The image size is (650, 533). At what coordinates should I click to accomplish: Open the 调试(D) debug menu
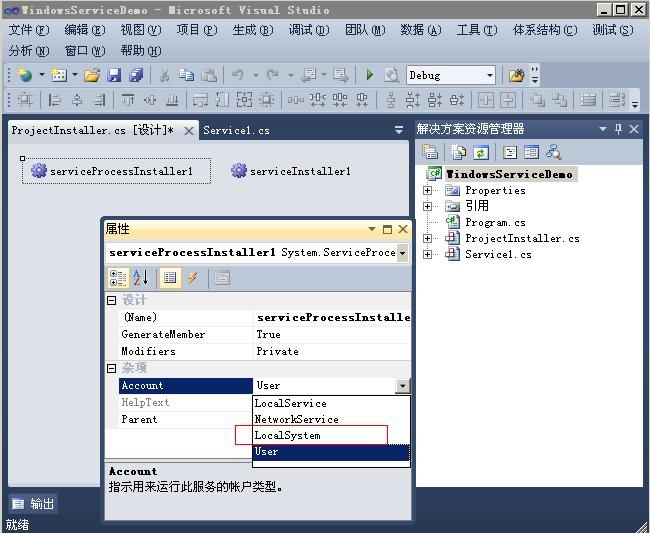pos(309,30)
